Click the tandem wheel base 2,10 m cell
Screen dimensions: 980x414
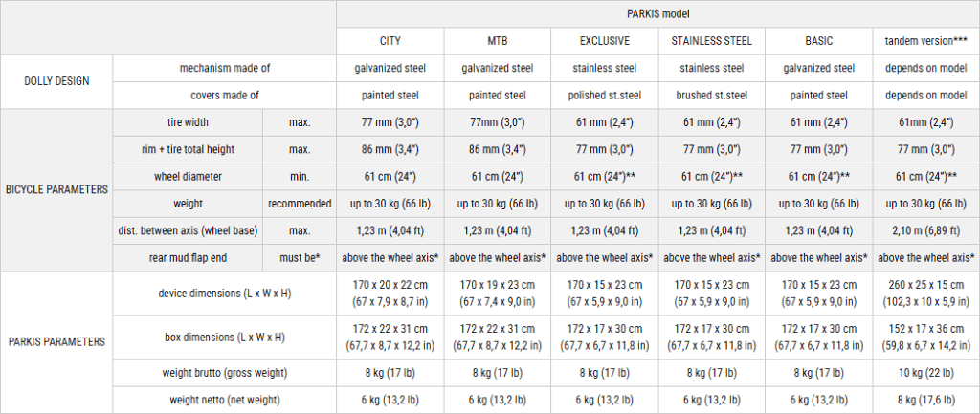pos(926,231)
